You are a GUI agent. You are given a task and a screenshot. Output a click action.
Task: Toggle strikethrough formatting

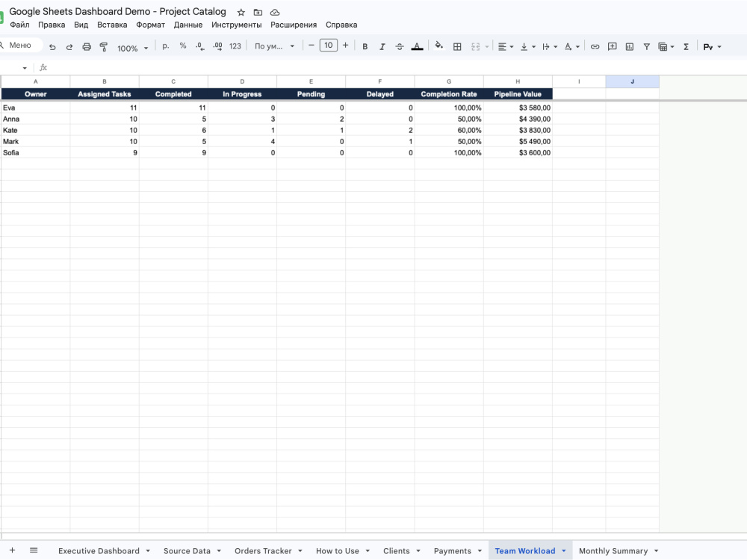(x=399, y=46)
